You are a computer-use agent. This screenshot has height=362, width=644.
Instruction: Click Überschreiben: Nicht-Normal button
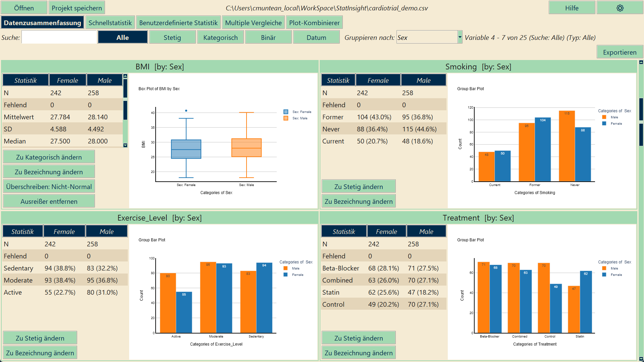point(49,186)
